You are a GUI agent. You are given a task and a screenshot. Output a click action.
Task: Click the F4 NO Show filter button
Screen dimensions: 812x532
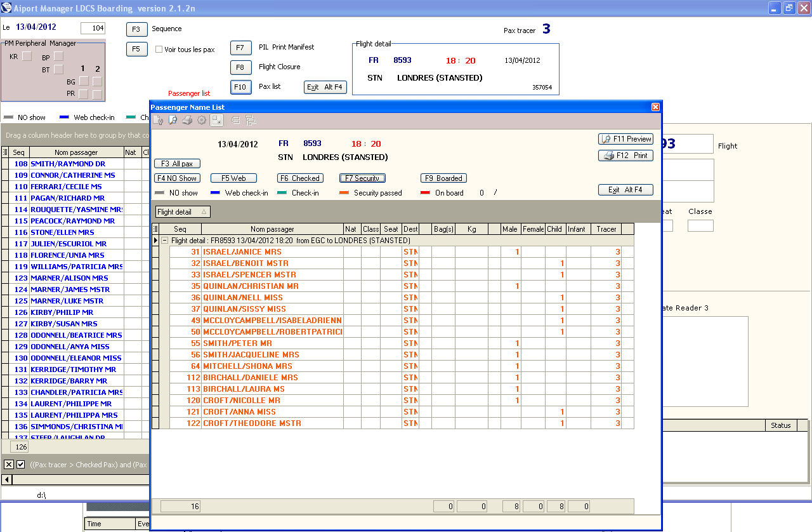click(177, 178)
